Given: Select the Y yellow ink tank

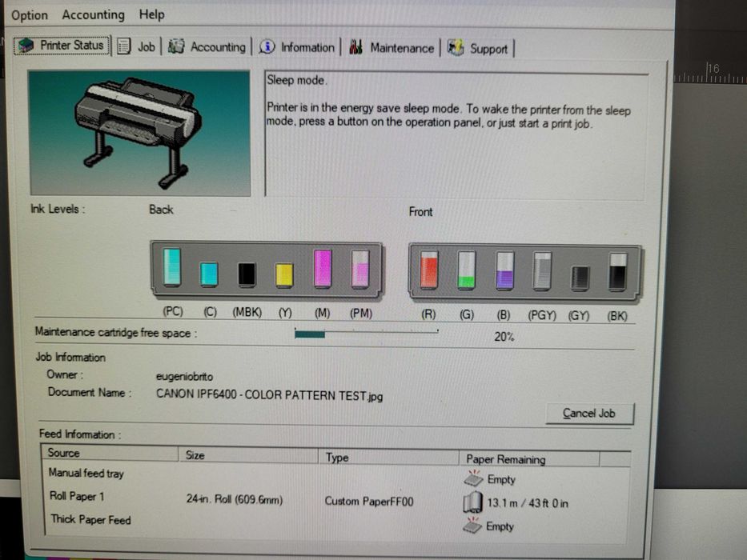Looking at the screenshot, I should click(284, 274).
